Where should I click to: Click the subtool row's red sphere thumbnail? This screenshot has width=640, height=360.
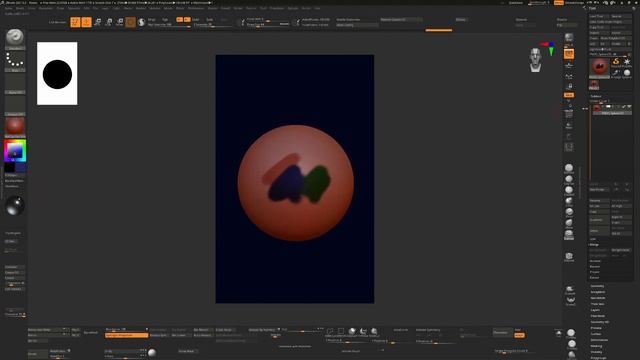pyautogui.click(x=597, y=108)
